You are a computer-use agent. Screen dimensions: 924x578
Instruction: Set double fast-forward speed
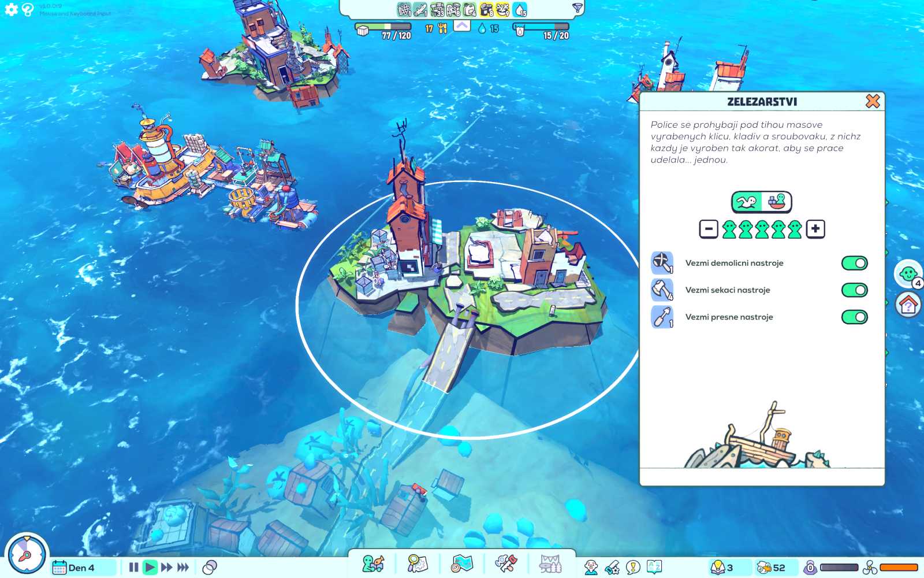pos(167,567)
